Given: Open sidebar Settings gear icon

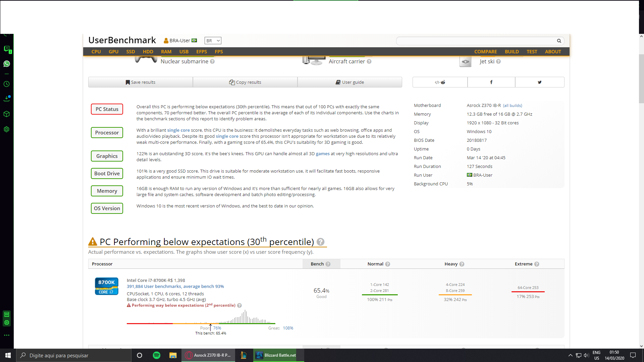Looking at the screenshot, I should point(7,129).
